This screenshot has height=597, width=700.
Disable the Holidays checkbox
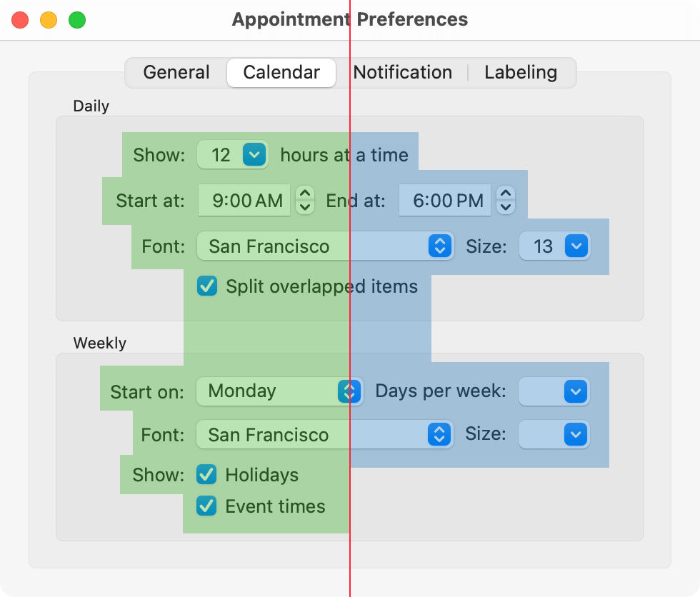pos(206,475)
